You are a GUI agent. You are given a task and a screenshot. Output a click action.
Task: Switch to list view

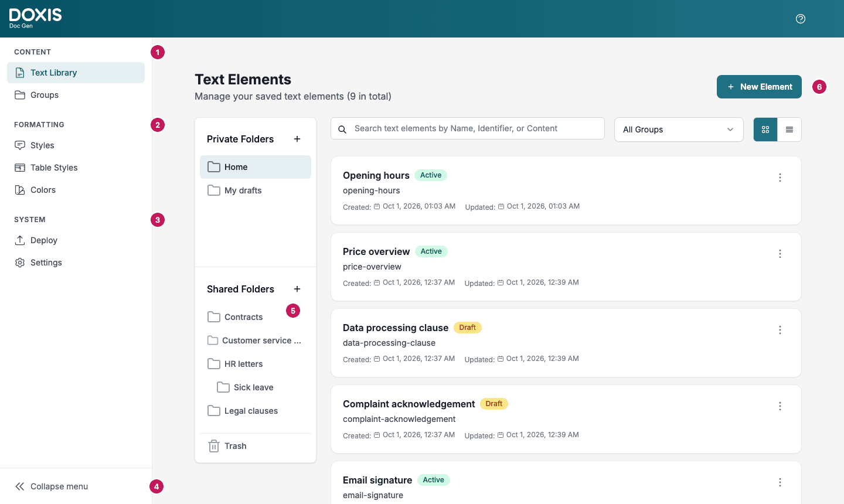point(789,130)
